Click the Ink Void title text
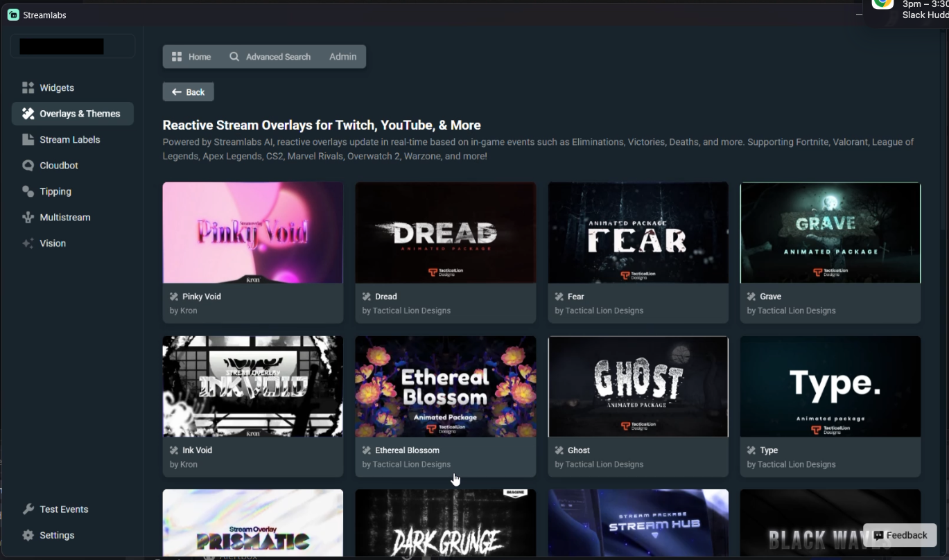 pos(198,450)
